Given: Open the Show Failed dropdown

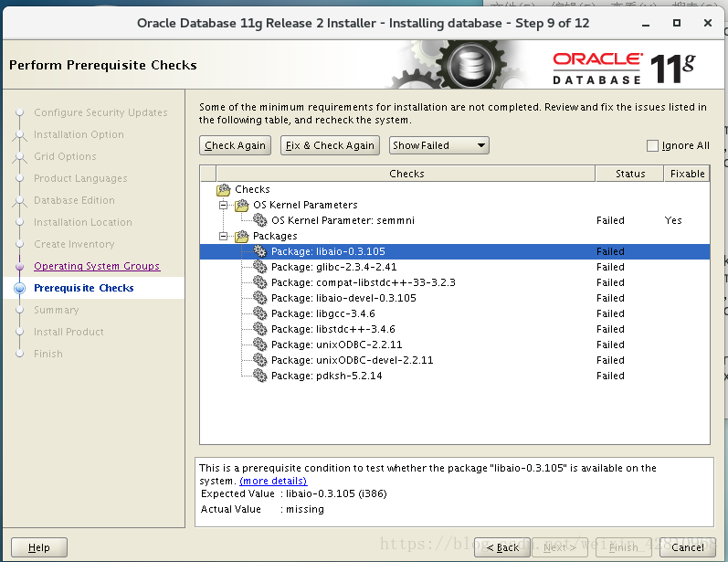Looking at the screenshot, I should click(x=438, y=145).
